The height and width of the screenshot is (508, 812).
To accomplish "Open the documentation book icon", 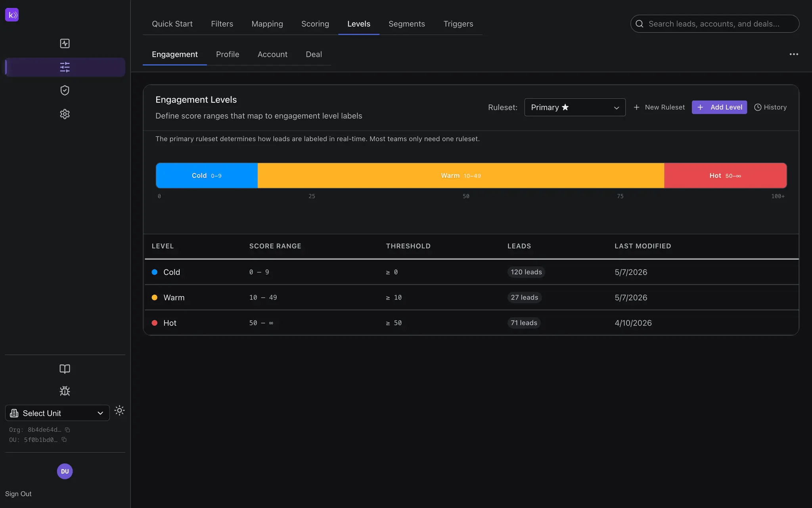I will (x=65, y=369).
